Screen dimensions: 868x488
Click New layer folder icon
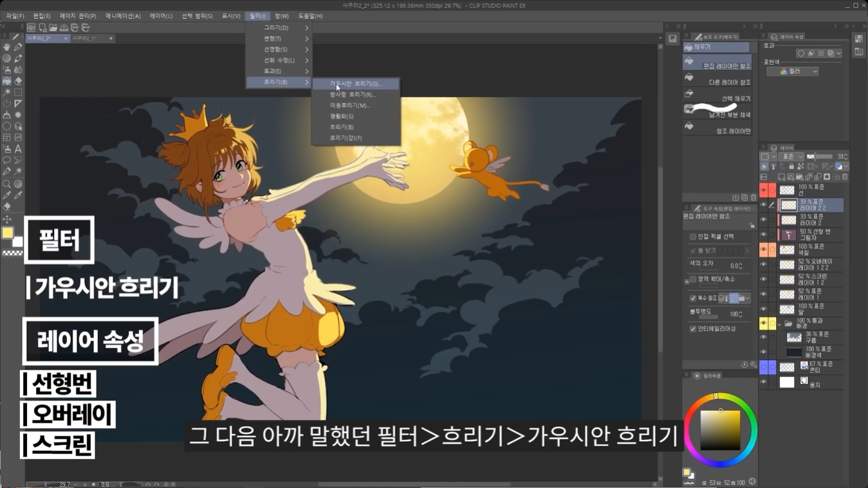coord(800,177)
